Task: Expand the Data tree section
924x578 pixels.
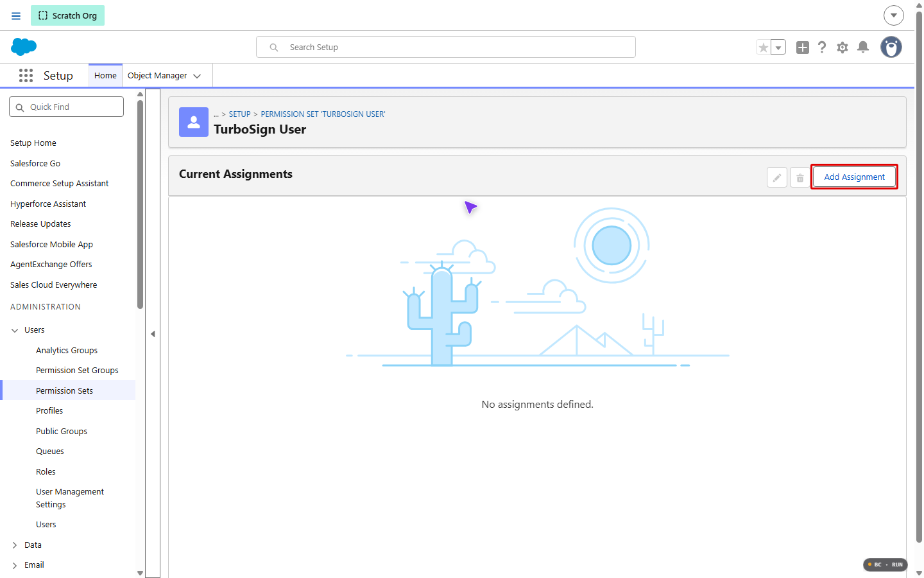Action: 15,545
